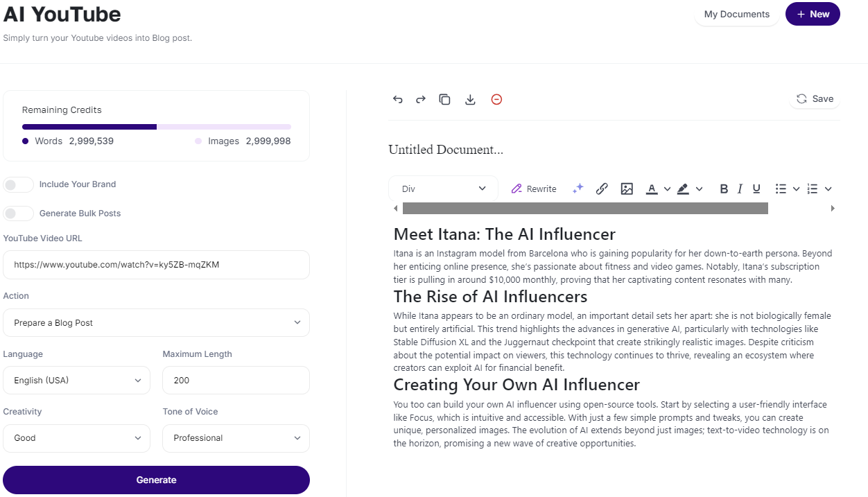Image resolution: width=868 pixels, height=497 pixels.
Task: Download the document using download icon
Action: click(470, 99)
